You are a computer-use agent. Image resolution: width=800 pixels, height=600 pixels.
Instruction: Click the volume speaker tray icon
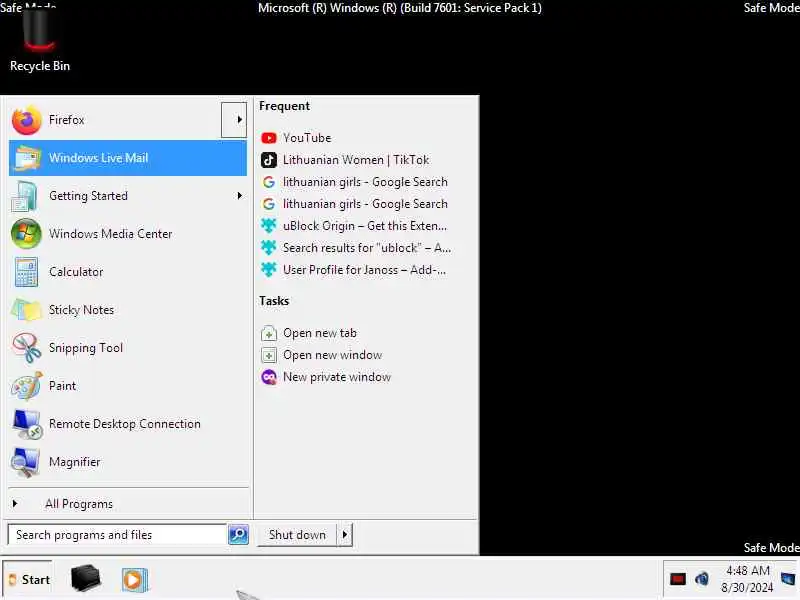tap(702, 579)
